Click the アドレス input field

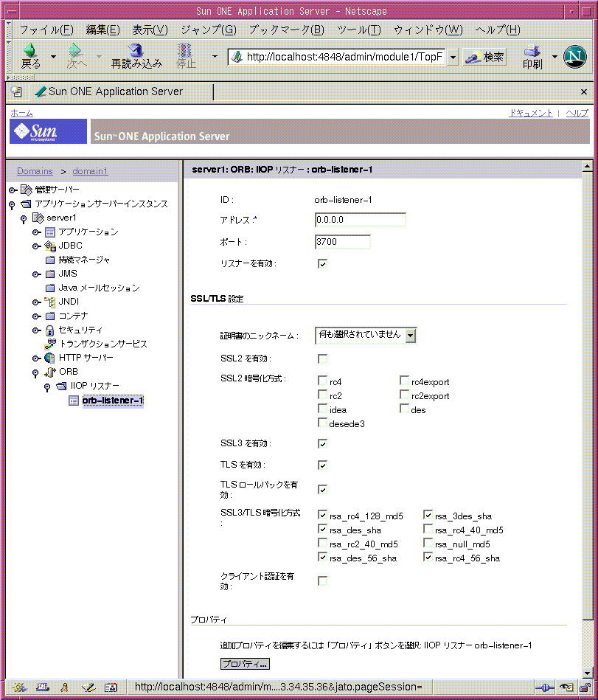360,220
